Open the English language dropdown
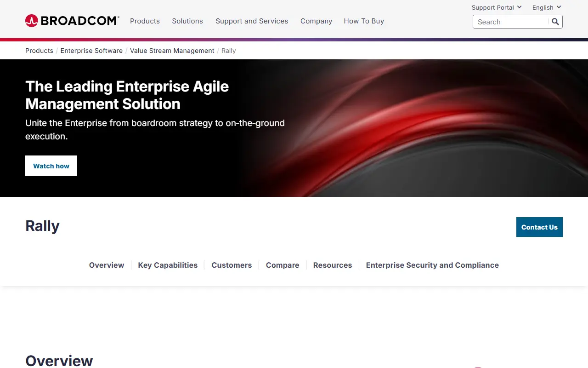 point(547,7)
